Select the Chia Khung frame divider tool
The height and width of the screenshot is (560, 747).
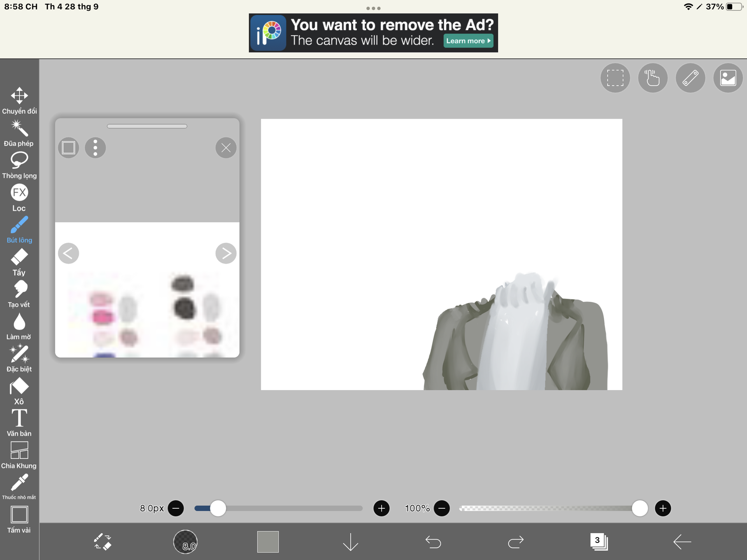tap(19, 455)
